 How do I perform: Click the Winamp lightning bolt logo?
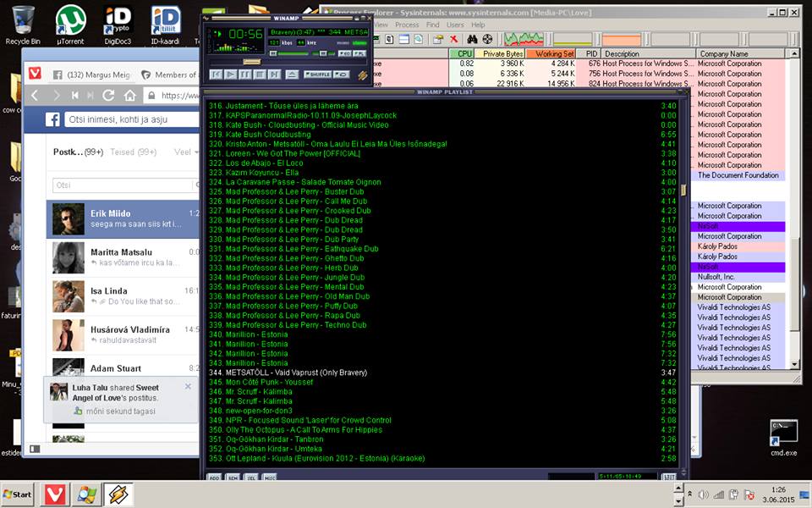pyautogui.click(x=363, y=75)
